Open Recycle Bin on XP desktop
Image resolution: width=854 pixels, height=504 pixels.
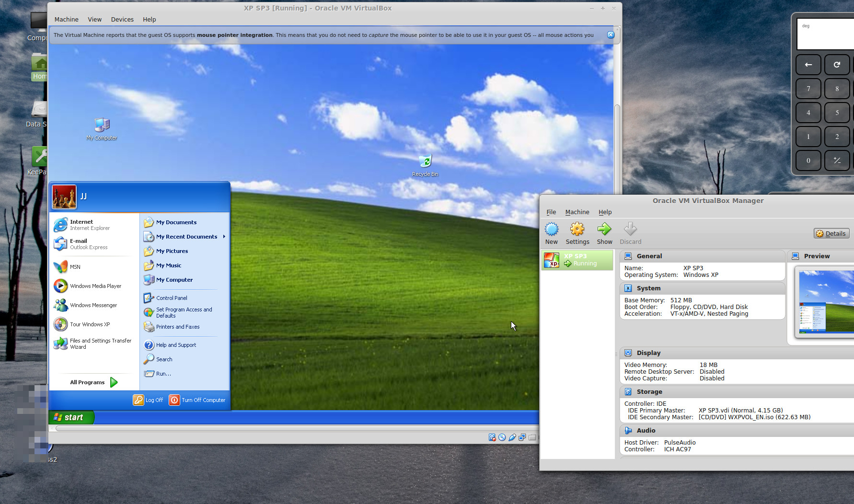[425, 162]
